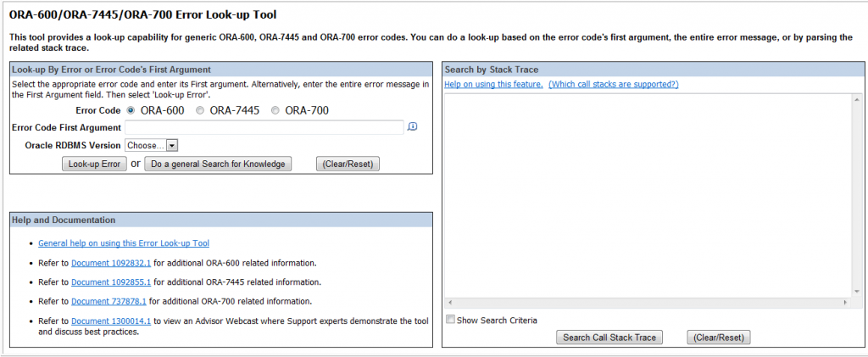Open Which call stacks are supported link
868x357 pixels.
pos(614,84)
